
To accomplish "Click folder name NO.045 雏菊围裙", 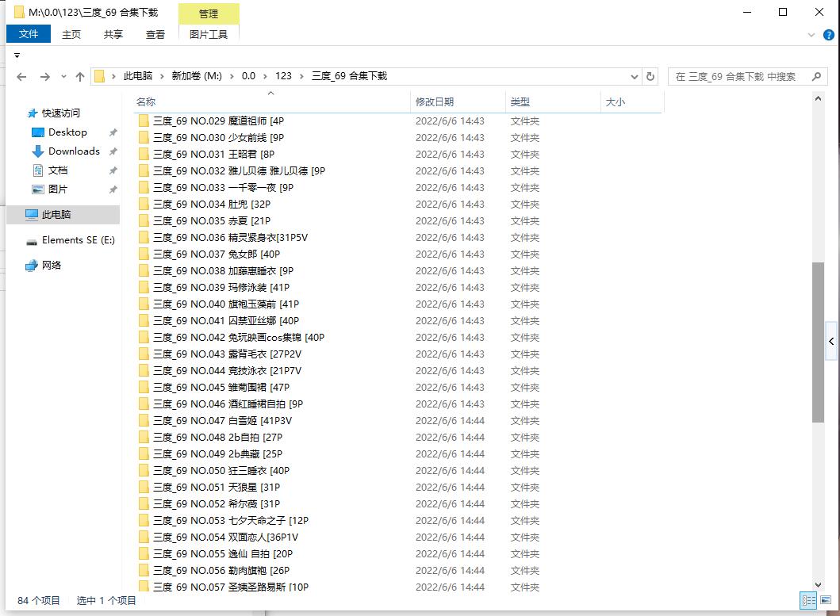I will [x=221, y=387].
